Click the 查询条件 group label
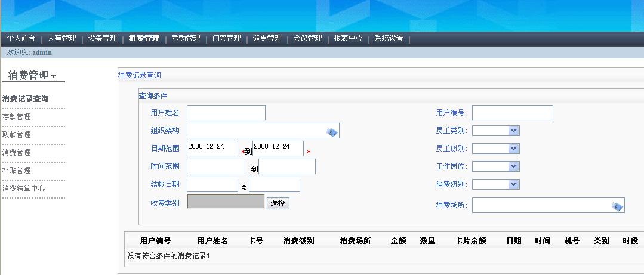The image size is (644, 275). 153,95
